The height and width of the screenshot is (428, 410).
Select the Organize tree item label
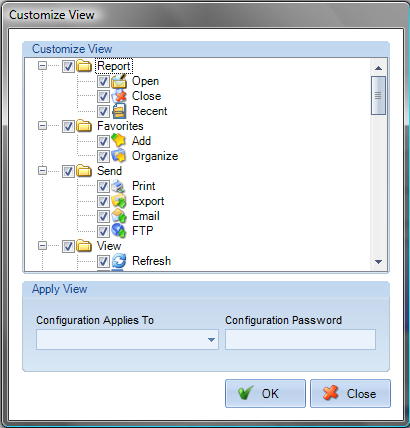[155, 156]
